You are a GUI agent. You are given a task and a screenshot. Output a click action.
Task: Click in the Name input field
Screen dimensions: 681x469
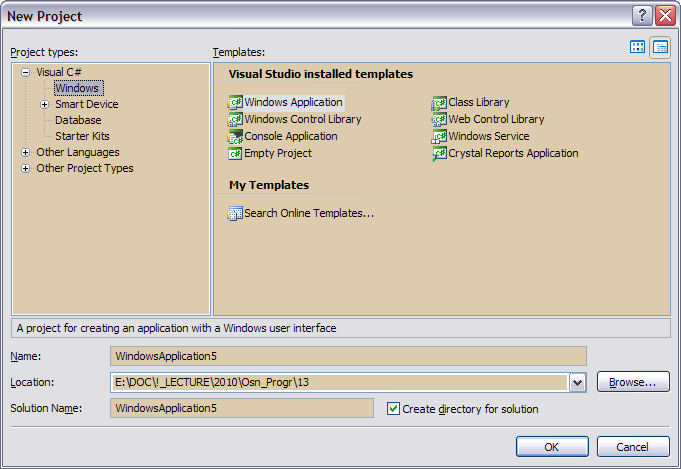point(348,356)
